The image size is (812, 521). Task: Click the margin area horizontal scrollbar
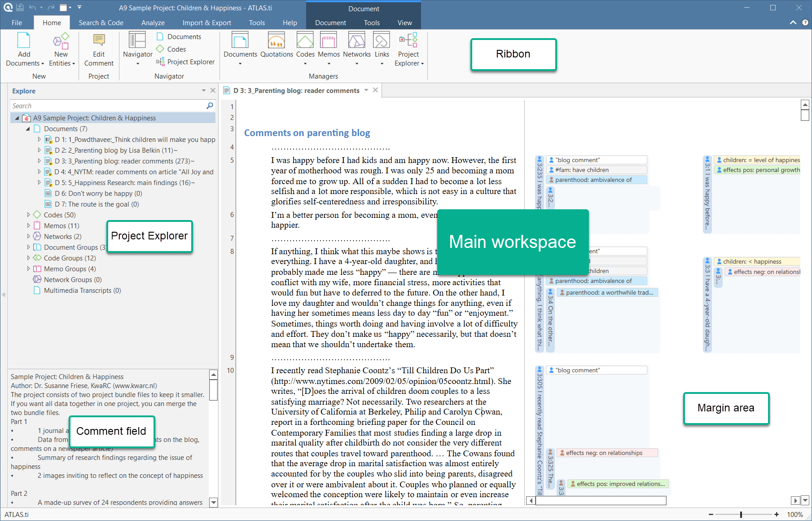pos(601,500)
